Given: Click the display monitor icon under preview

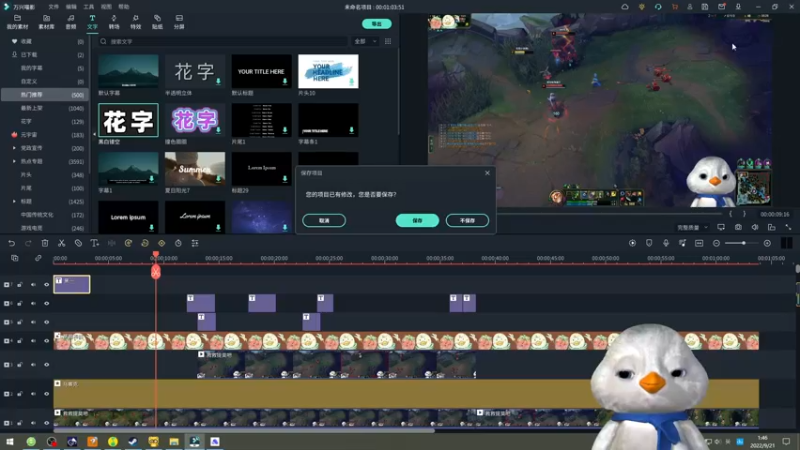Looking at the screenshot, I should [x=721, y=227].
